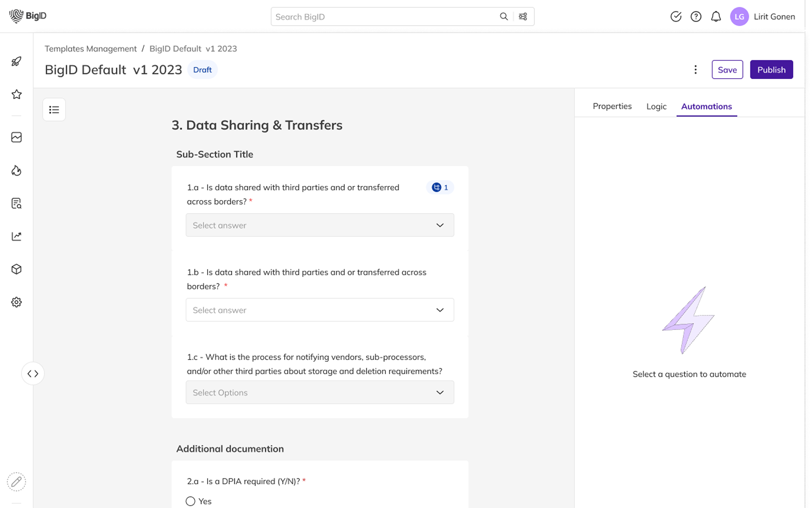Image resolution: width=812 pixels, height=508 pixels.
Task: Expand the 1.a Select answer dropdown
Action: click(320, 225)
